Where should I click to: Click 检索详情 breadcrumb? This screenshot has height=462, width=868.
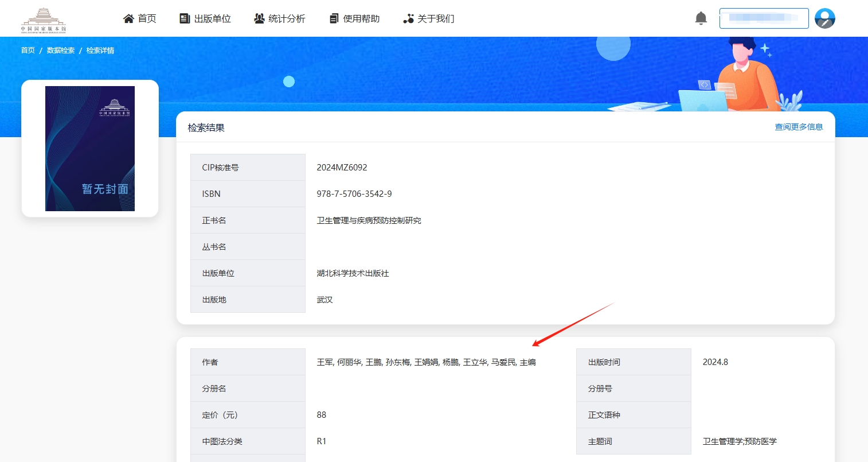click(x=100, y=51)
